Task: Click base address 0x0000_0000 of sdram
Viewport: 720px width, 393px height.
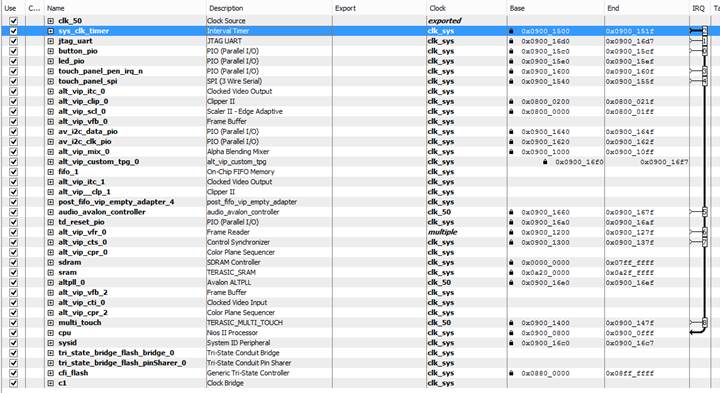Action: pos(545,263)
